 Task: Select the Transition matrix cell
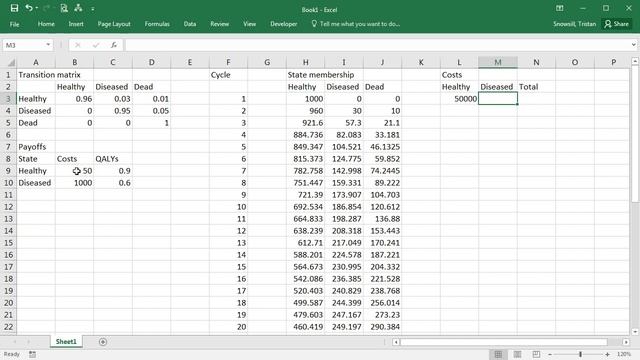tap(36, 75)
